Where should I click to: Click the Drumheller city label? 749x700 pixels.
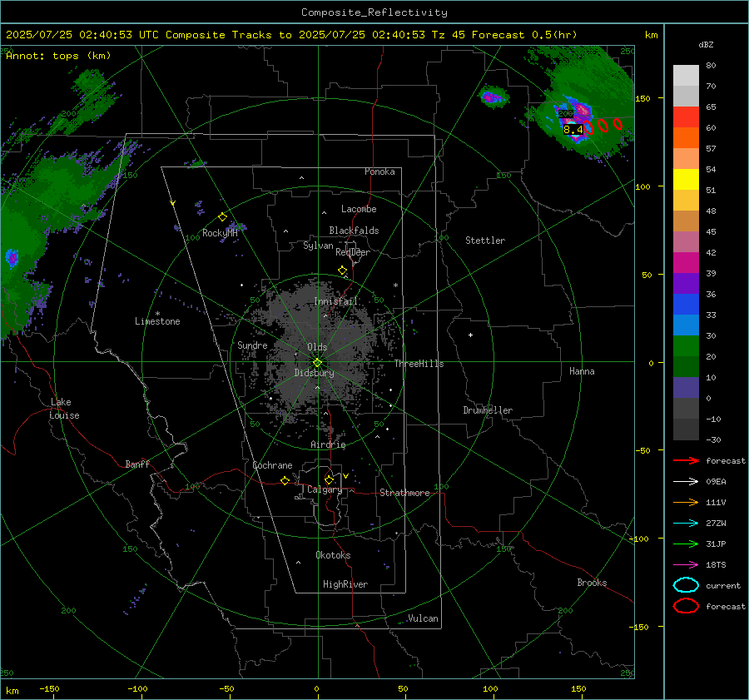[x=488, y=410]
